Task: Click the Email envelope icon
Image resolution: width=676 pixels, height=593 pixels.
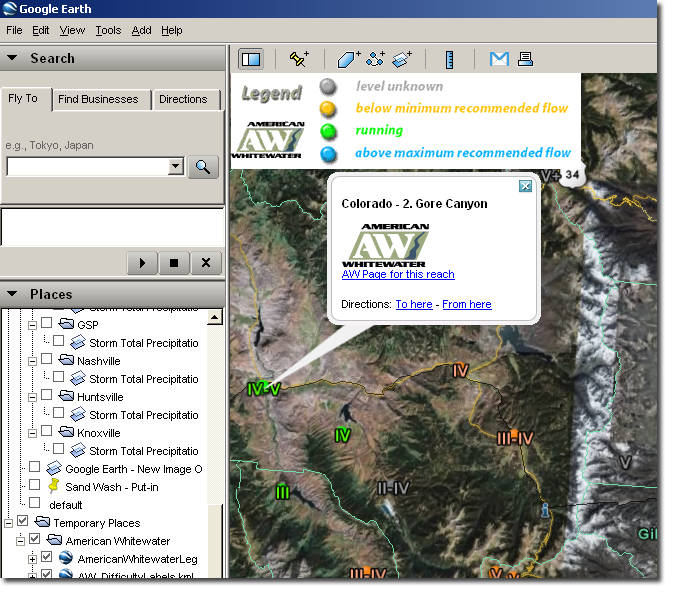Action: pyautogui.click(x=499, y=59)
